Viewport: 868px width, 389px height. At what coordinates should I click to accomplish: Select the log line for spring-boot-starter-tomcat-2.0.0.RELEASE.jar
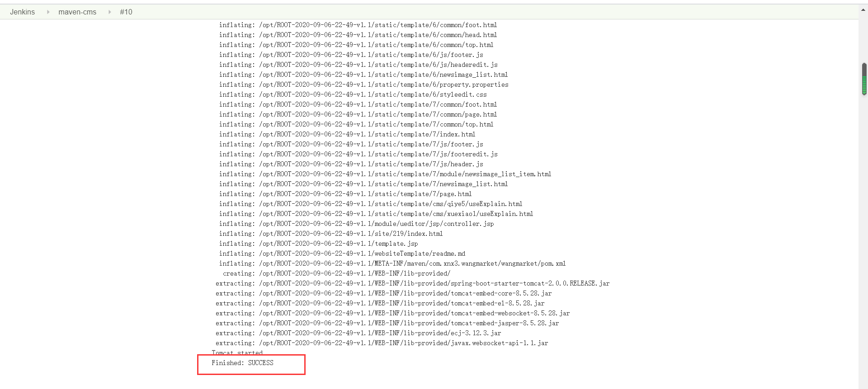pyautogui.click(x=412, y=283)
